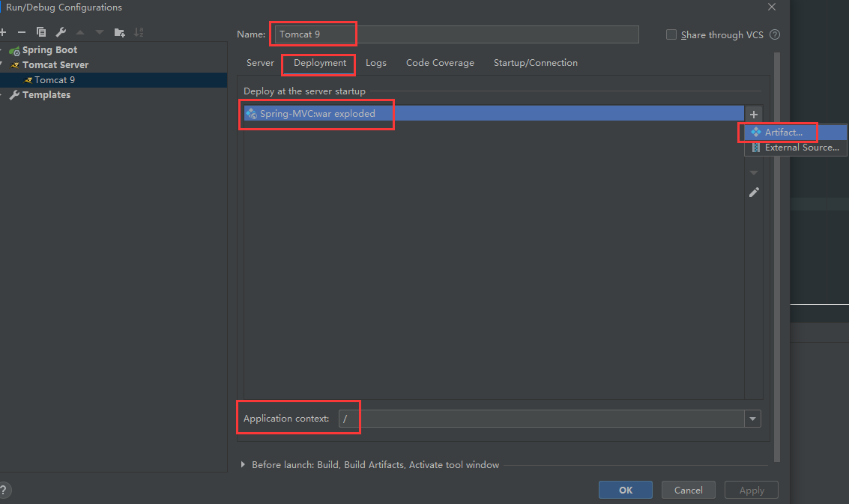Select Tomcat Server group in tree
Image resolution: width=849 pixels, height=504 pixels.
55,65
